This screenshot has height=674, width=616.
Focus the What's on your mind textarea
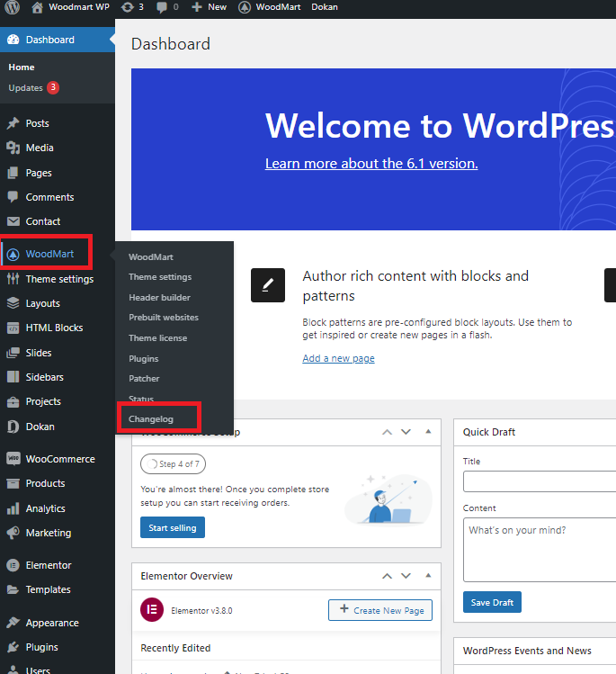pyautogui.click(x=540, y=550)
